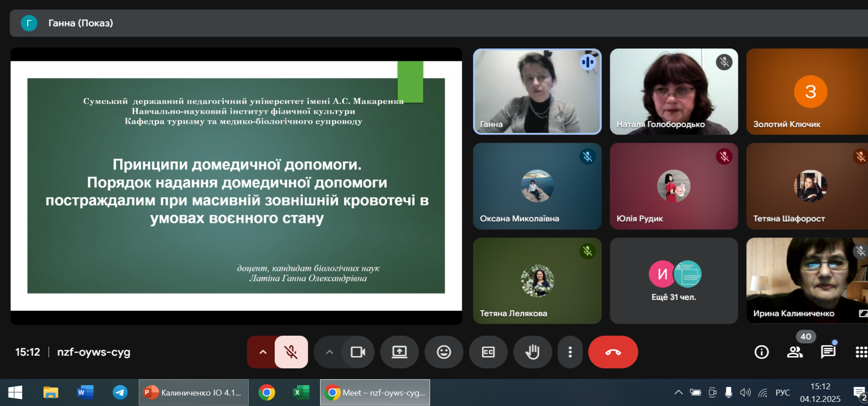Open Telegram from the taskbar

(x=120, y=392)
